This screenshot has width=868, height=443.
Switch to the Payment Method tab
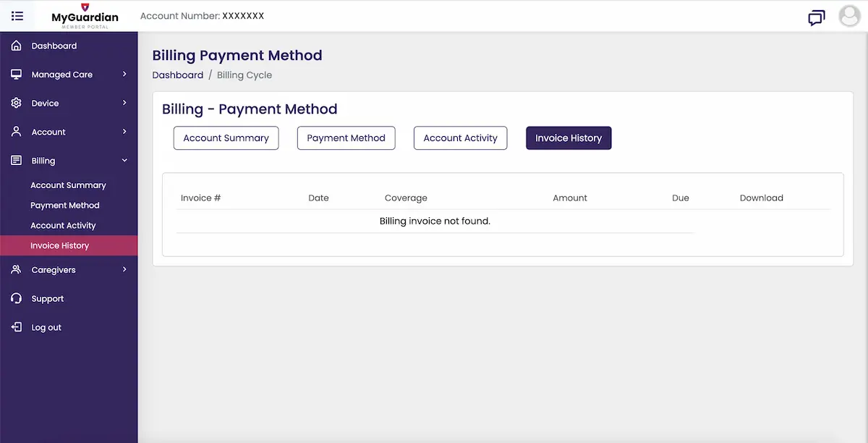tap(346, 138)
